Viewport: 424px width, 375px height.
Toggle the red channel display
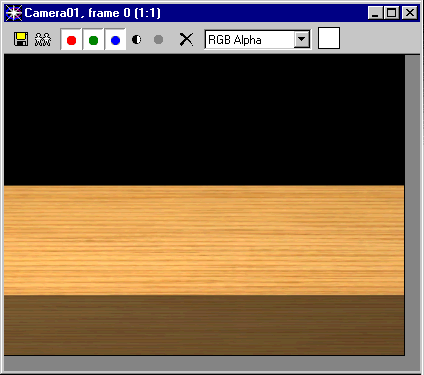pos(71,40)
